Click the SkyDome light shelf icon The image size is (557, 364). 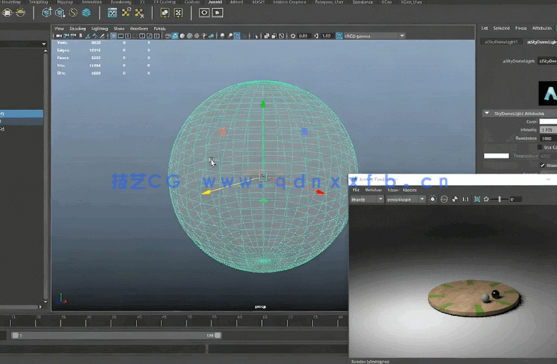7,13
